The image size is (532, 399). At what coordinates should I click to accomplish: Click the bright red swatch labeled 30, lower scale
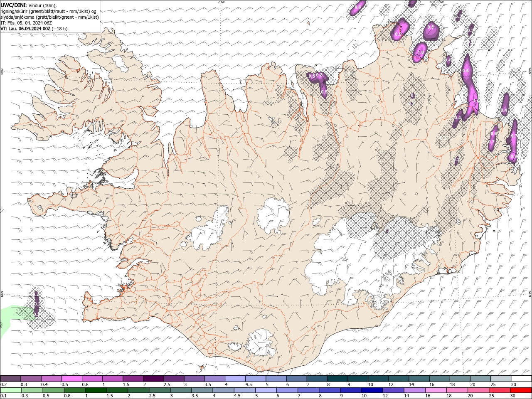[x=521, y=390]
